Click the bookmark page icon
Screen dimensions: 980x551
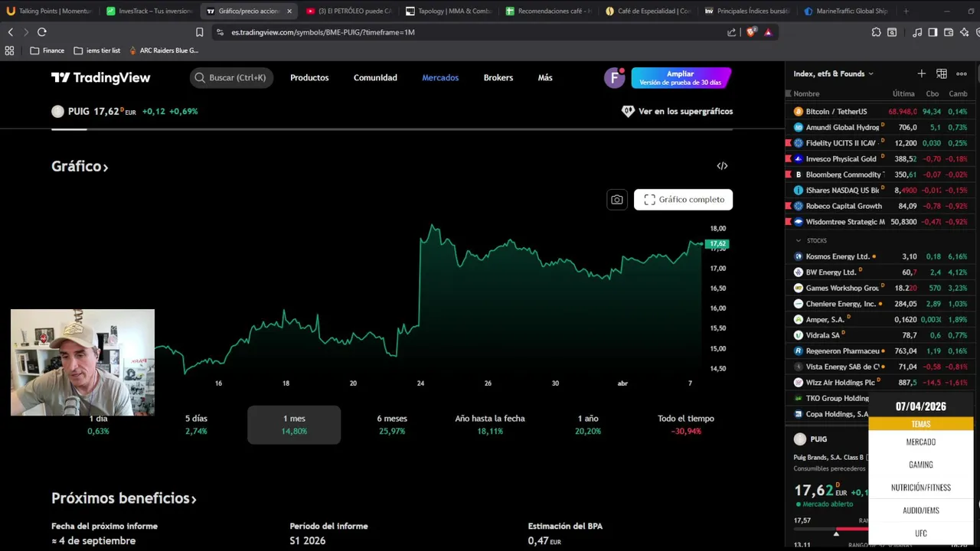click(x=200, y=32)
